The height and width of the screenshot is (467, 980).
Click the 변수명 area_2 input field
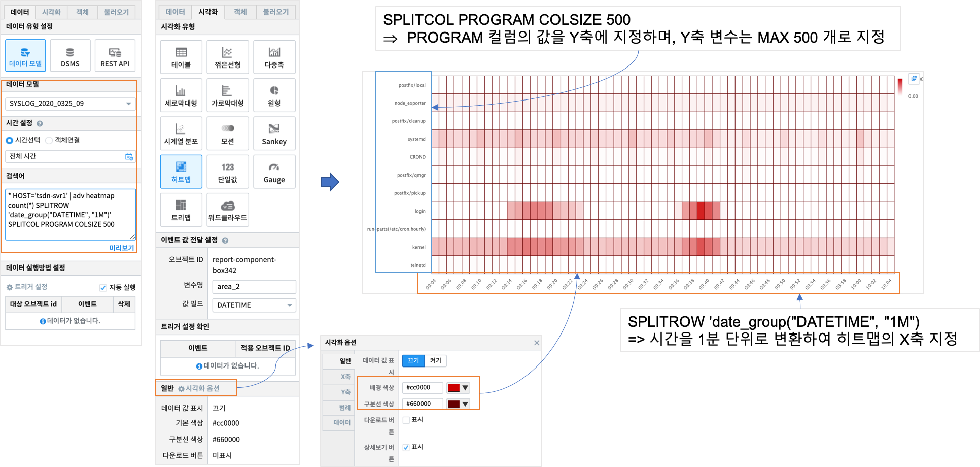point(254,287)
